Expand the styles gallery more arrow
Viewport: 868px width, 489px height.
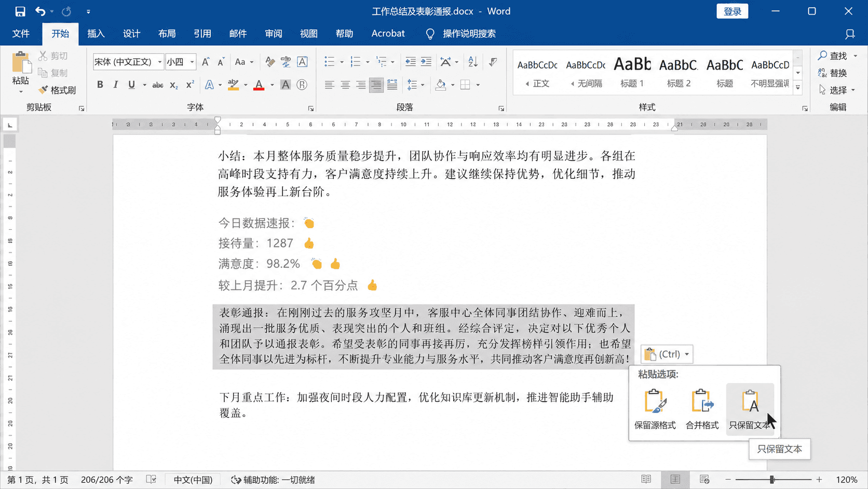coord(798,87)
